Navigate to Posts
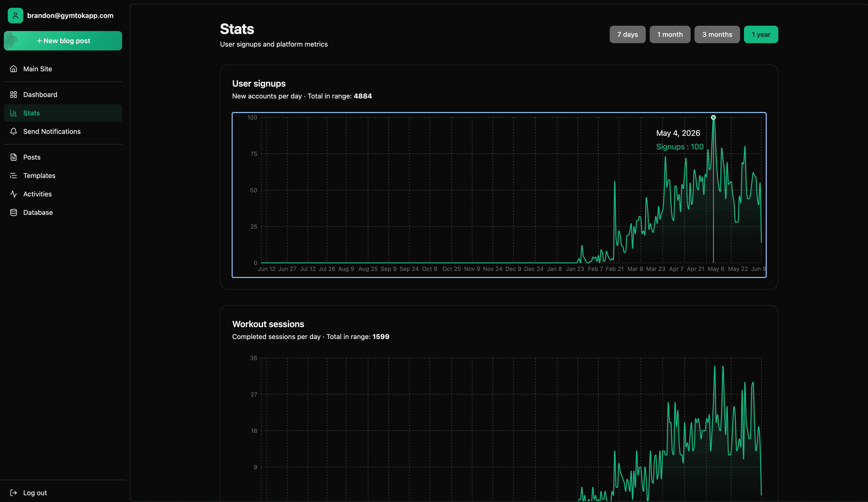Viewport: 868px width, 502px height. pos(63,157)
